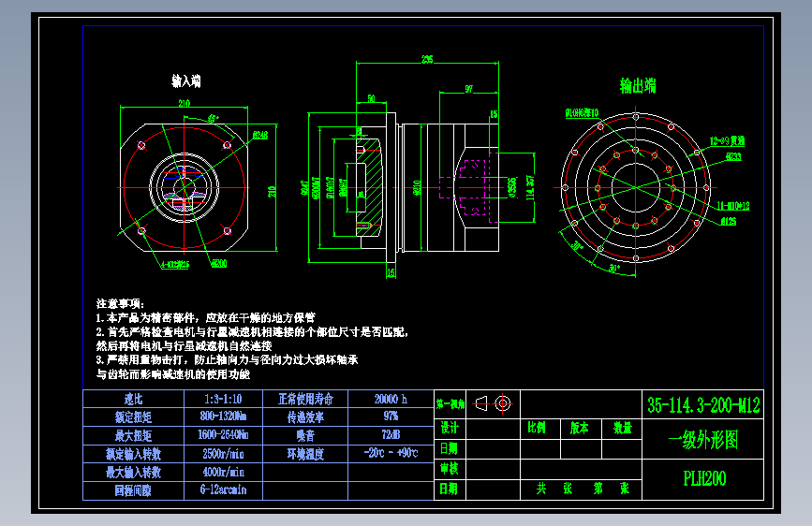Click the 回程间隙 table cell
812x526 pixels.
[x=134, y=490]
